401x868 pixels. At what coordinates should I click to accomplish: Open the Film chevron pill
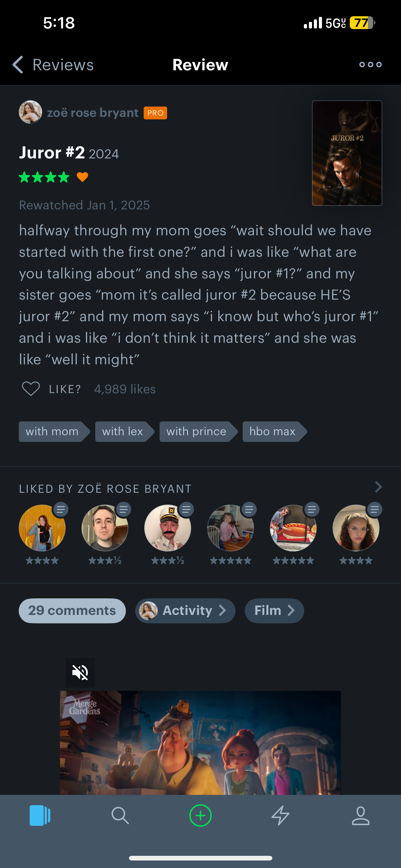(274, 611)
